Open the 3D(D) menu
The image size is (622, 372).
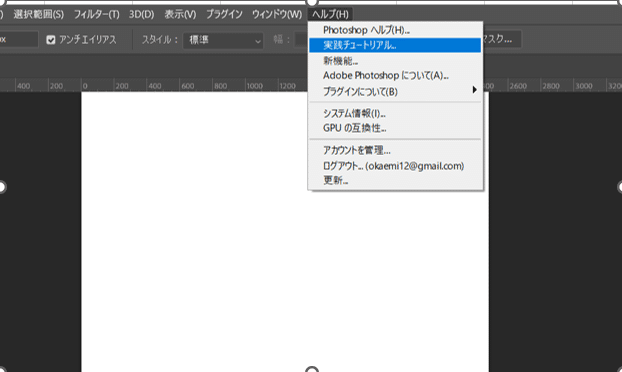(x=141, y=15)
